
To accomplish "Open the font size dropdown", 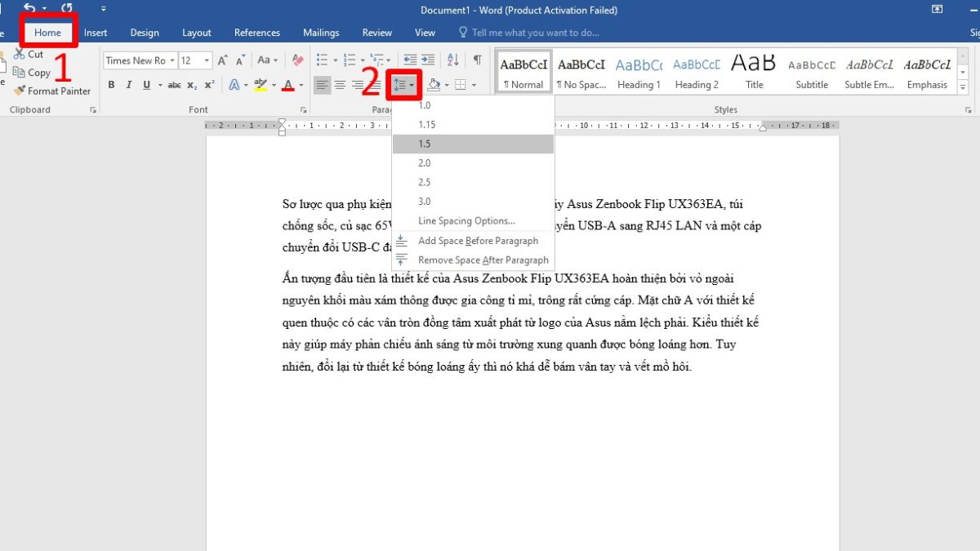I will tap(207, 60).
